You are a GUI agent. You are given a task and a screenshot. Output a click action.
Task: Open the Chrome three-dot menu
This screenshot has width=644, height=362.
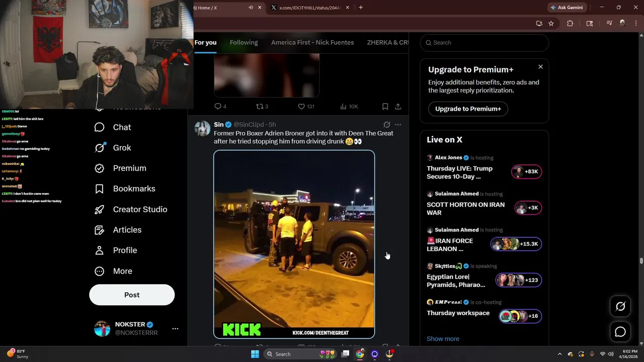tap(635, 23)
